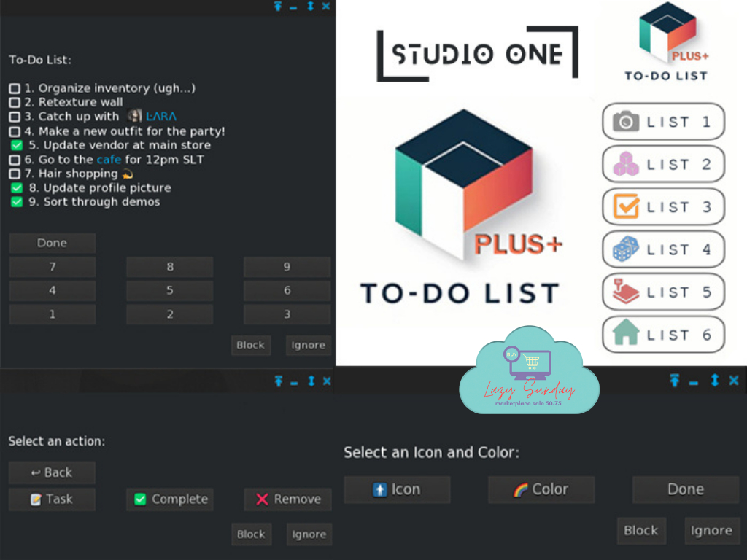This screenshot has width=747, height=560.
Task: Choose Complete with green check icon
Action: coord(170,499)
